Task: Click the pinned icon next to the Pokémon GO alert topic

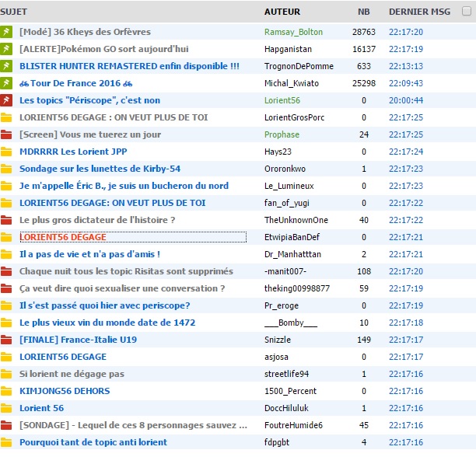Action: (7, 49)
